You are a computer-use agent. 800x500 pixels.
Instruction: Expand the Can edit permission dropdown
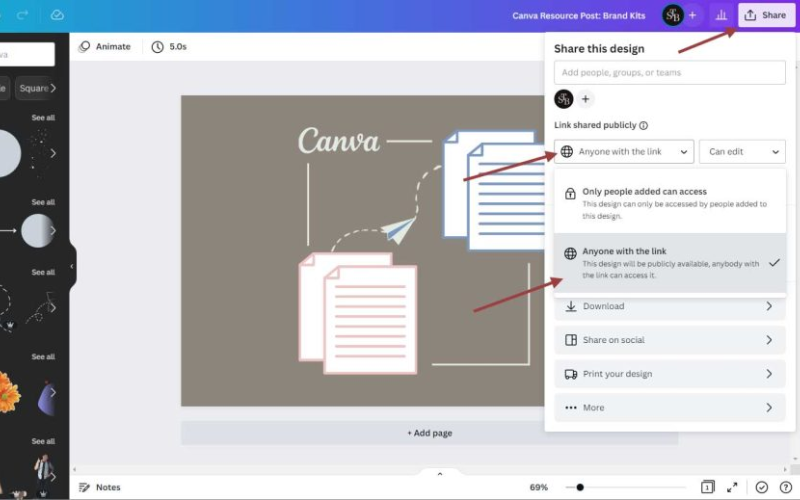742,152
